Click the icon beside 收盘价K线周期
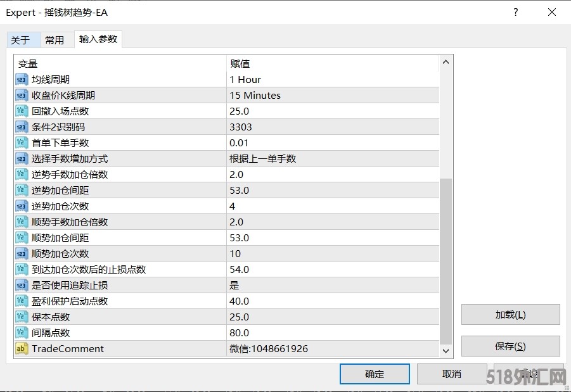 22,96
